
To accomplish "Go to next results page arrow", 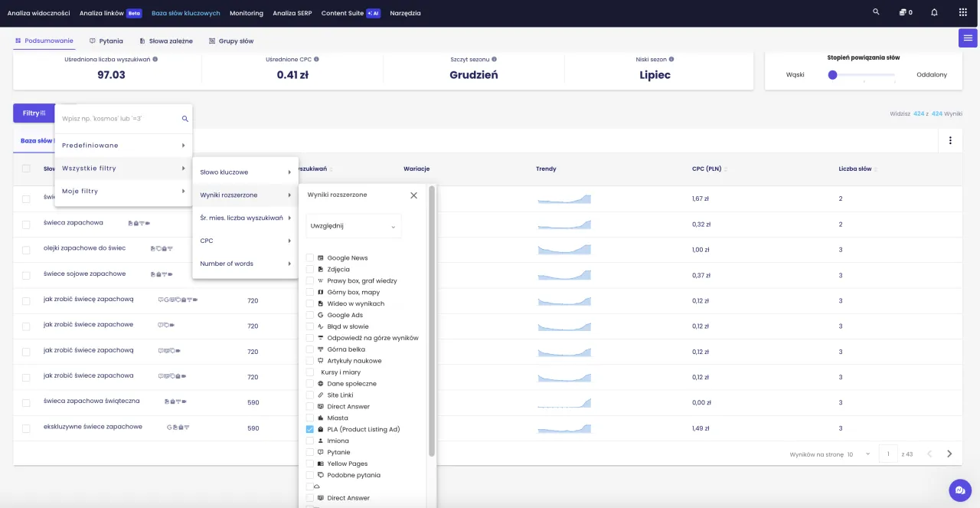I will coord(949,454).
